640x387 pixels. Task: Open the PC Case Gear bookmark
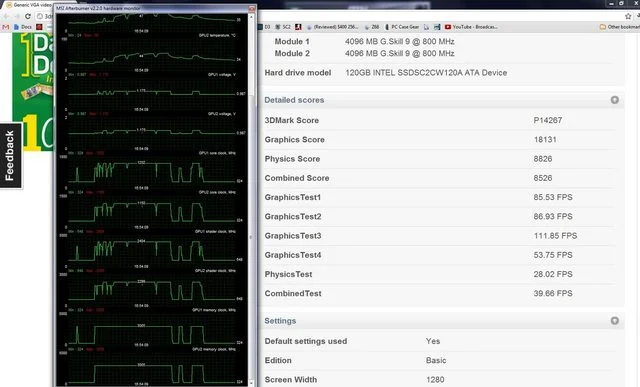tap(402, 27)
